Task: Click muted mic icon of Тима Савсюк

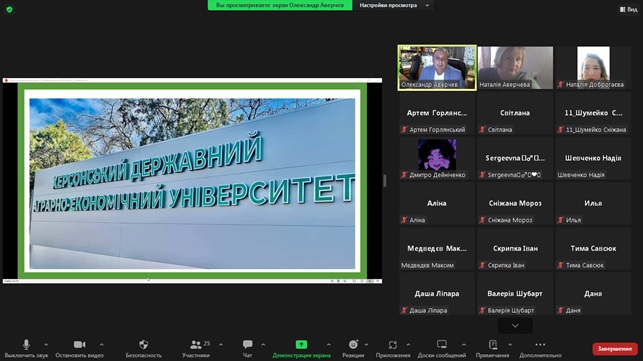Action: pos(561,265)
